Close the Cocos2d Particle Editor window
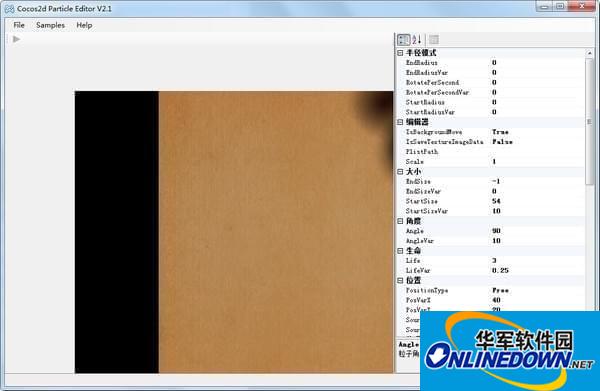Viewport: 600px width, 391px height. click(582, 6)
